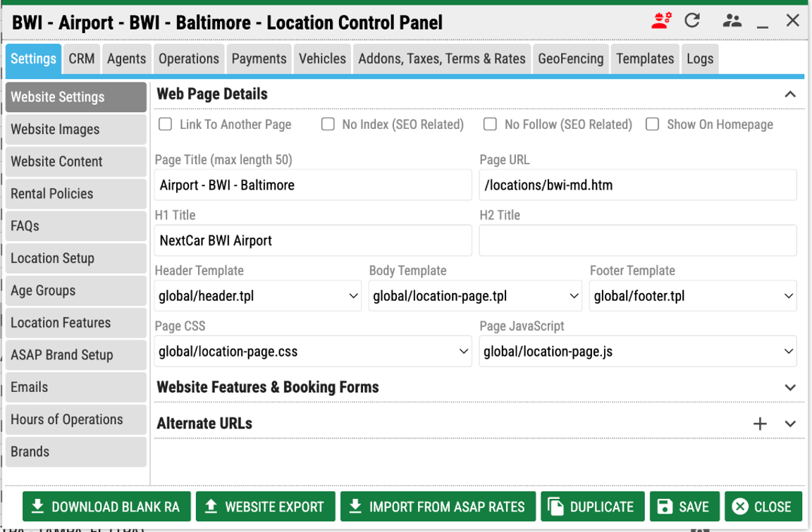
Task: Click the H2 Title input field
Action: point(637,241)
